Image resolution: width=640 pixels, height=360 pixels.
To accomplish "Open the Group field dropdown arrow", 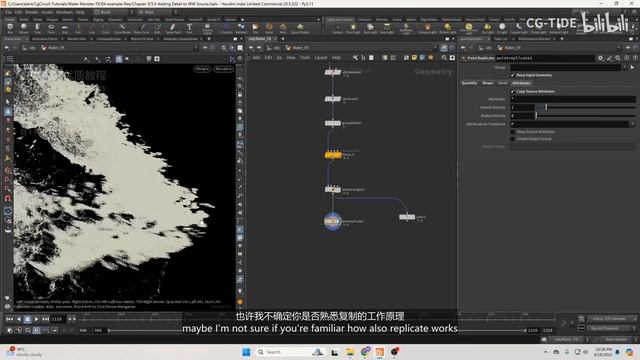I will point(624,67).
